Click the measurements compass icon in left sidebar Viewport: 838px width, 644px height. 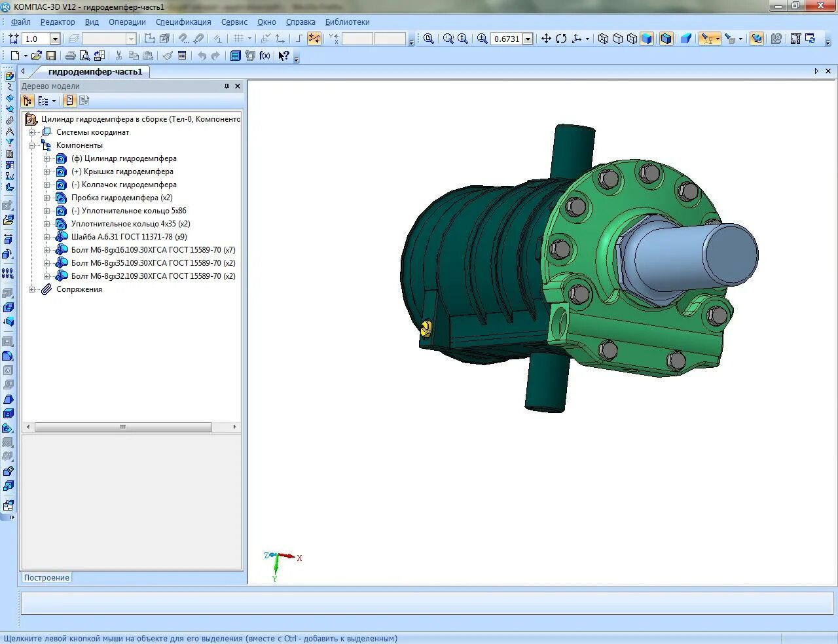[9, 132]
